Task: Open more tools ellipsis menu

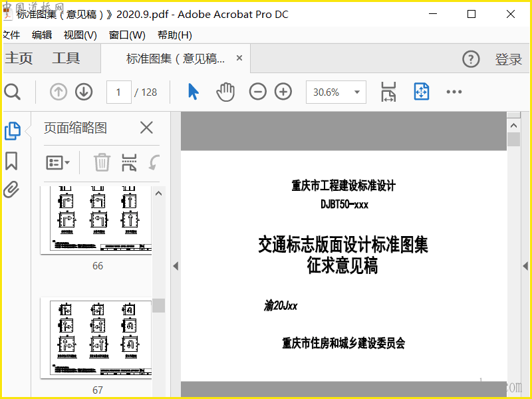Action: click(454, 92)
